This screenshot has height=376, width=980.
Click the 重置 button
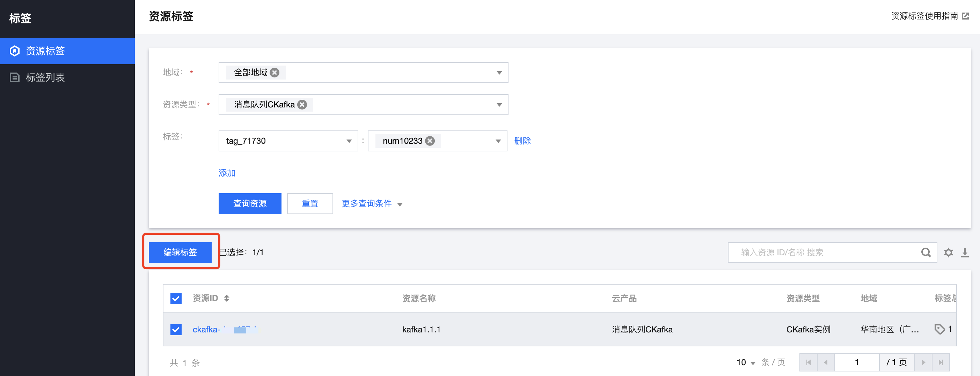coord(310,204)
